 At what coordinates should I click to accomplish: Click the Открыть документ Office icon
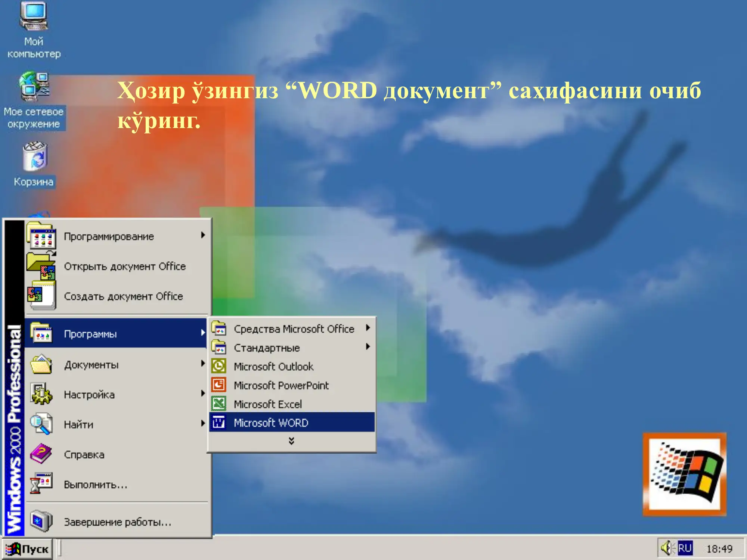tap(41, 265)
